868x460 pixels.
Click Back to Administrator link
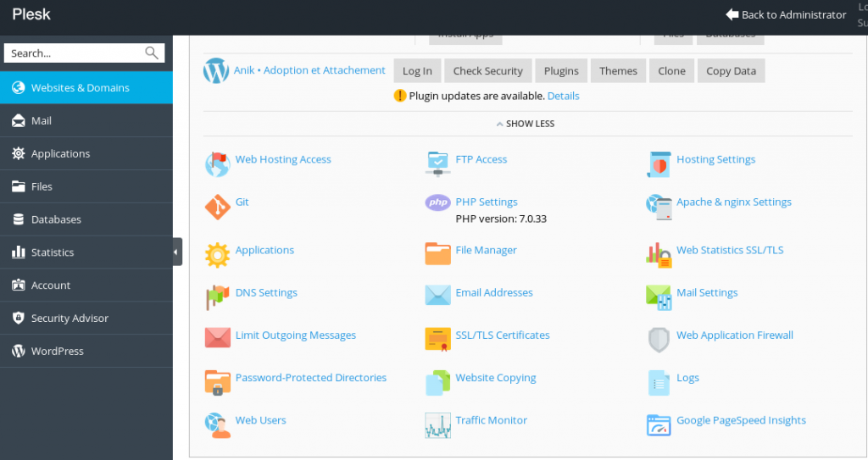(x=786, y=15)
